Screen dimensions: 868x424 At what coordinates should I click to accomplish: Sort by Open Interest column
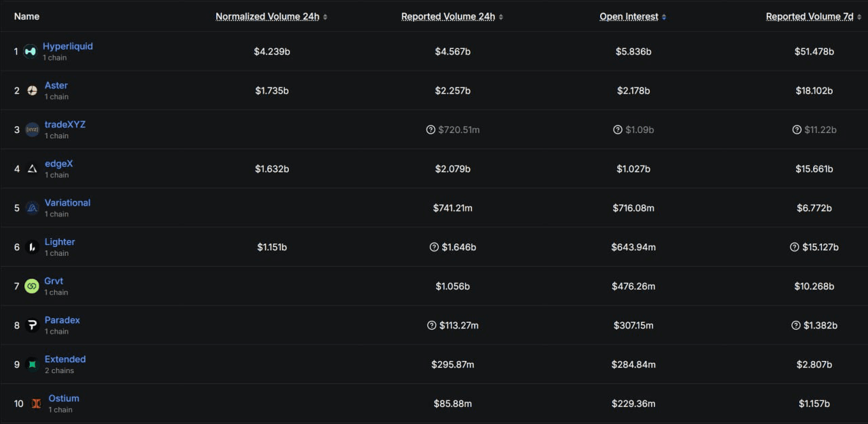click(629, 17)
